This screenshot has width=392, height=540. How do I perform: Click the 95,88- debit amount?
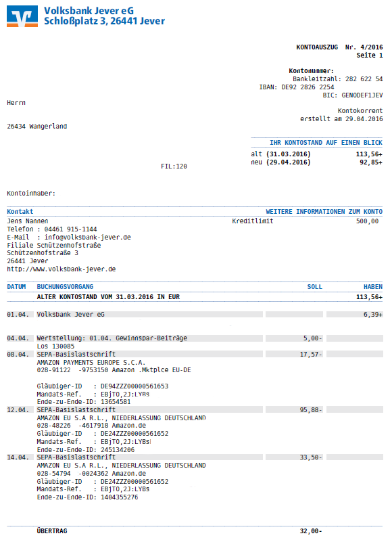tap(311, 409)
